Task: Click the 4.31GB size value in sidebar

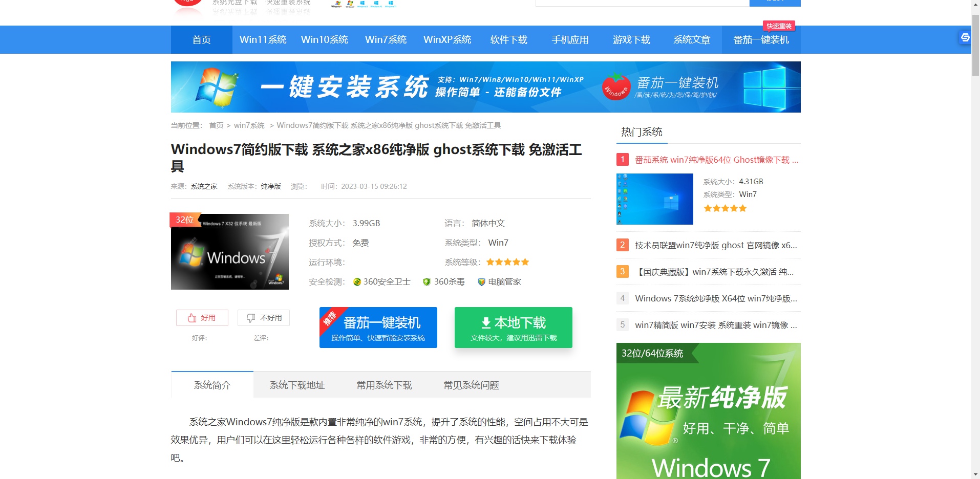Action: click(x=751, y=182)
